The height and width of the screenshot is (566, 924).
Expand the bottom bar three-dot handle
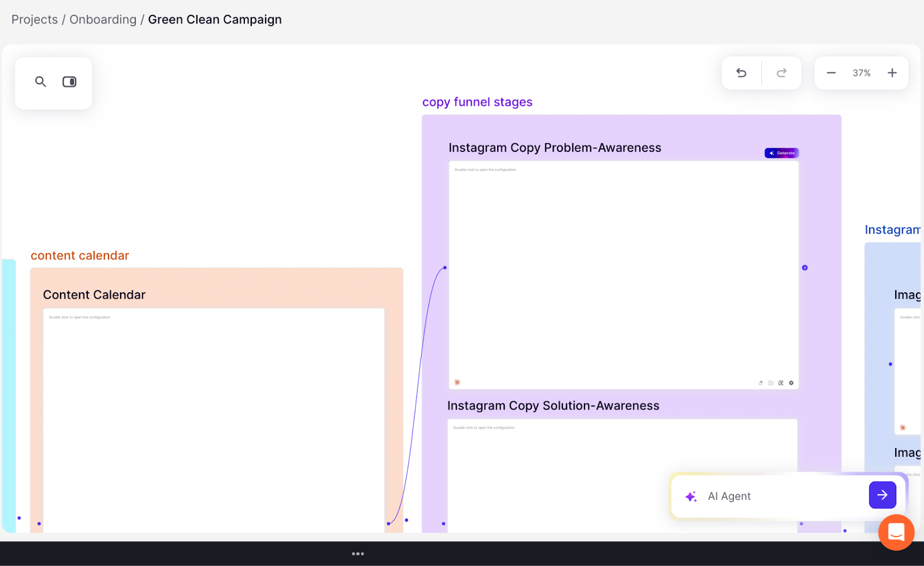click(358, 554)
